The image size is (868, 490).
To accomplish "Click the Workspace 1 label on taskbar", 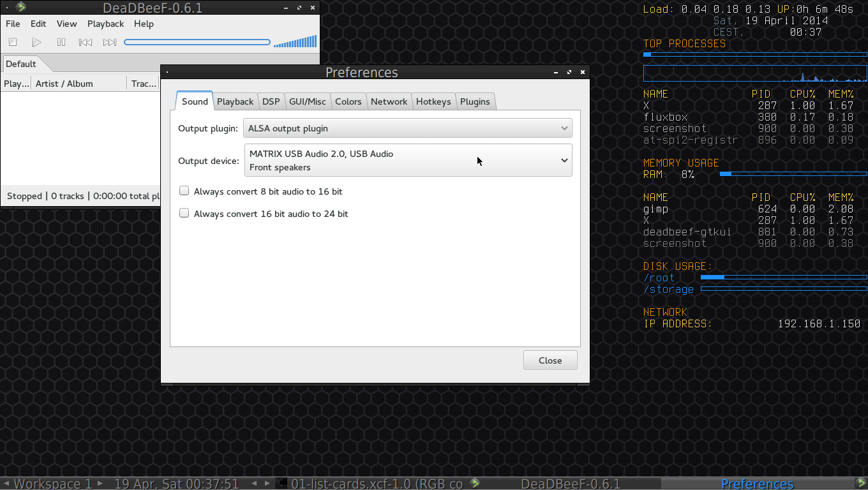I will 53,484.
